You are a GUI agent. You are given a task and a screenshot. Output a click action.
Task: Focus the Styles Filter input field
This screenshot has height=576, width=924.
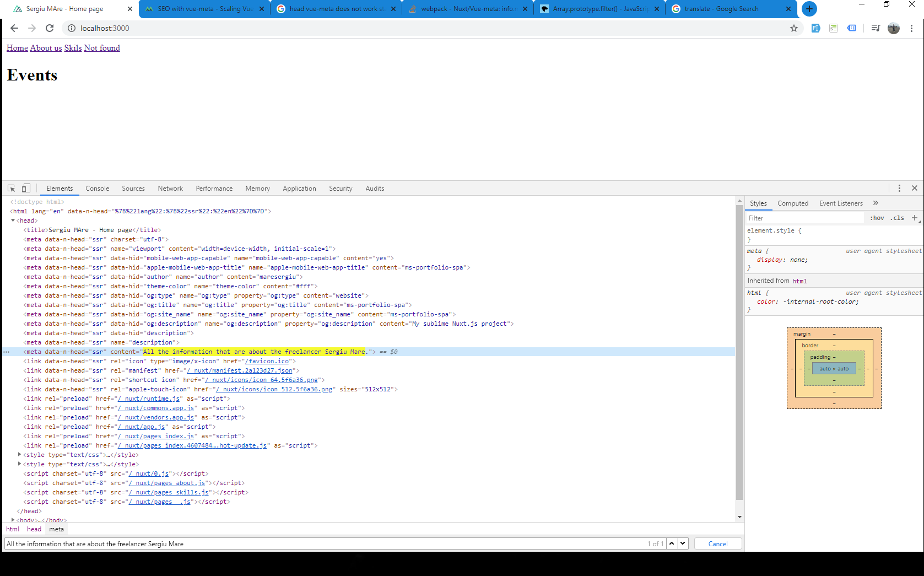coord(806,218)
